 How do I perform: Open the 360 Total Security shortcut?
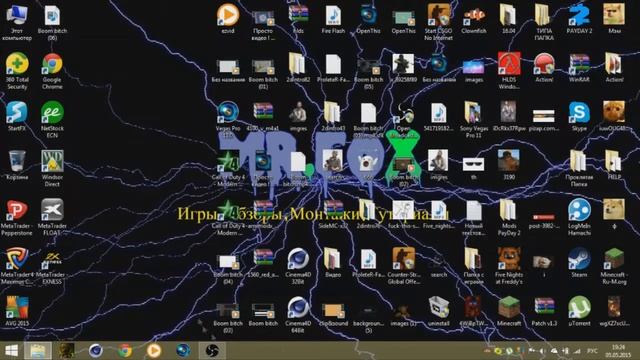[x=17, y=70]
